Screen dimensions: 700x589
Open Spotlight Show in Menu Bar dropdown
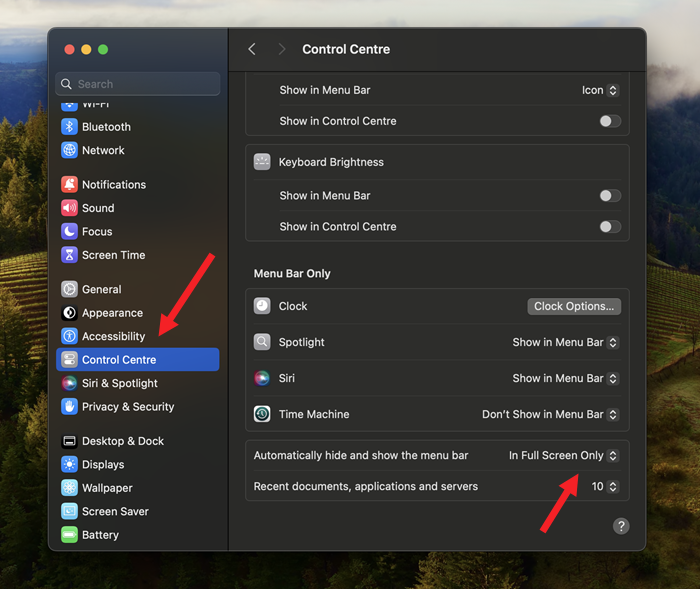(565, 342)
